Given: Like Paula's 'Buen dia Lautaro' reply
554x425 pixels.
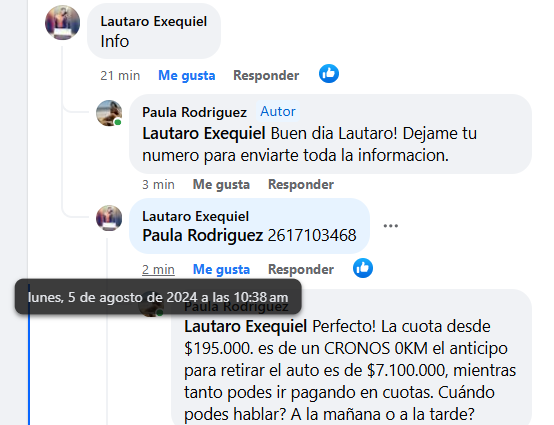Looking at the screenshot, I should pyautogui.click(x=221, y=184).
